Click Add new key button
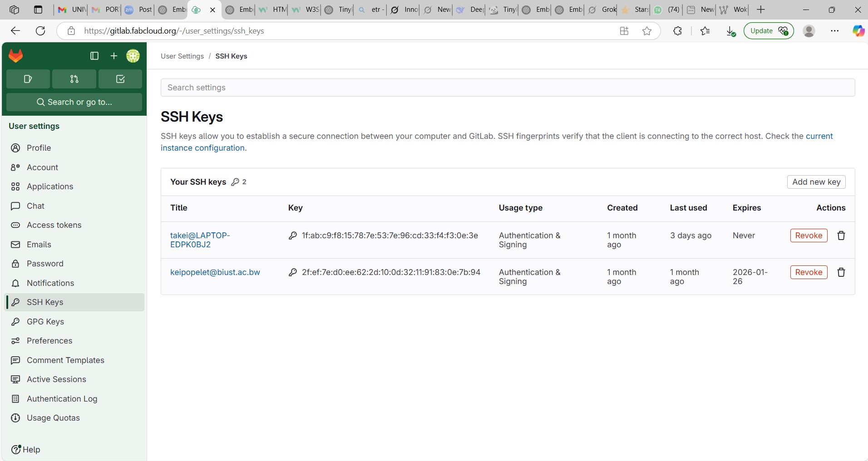This screenshot has width=868, height=461. coord(816,182)
